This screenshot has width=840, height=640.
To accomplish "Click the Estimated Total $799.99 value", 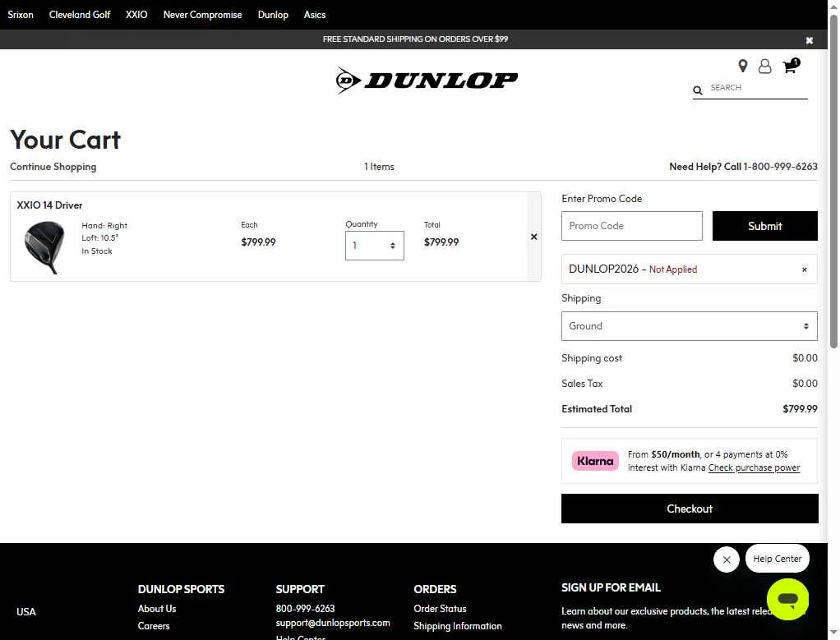I will coord(800,409).
